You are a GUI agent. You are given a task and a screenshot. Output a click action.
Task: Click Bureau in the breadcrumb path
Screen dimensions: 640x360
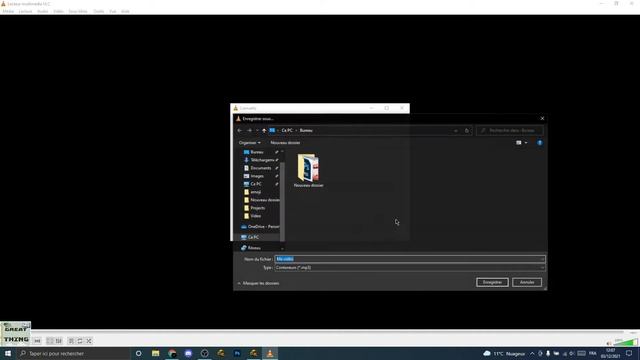pos(306,131)
